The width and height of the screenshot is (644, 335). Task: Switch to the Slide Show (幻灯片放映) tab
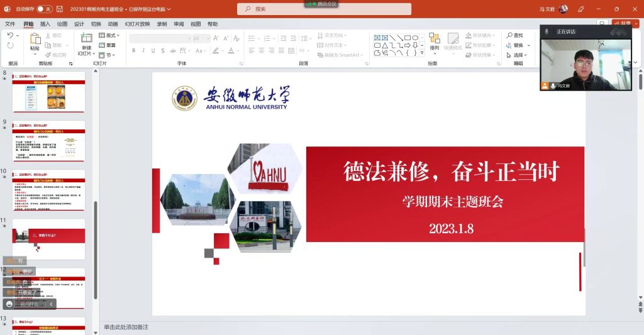pos(137,24)
